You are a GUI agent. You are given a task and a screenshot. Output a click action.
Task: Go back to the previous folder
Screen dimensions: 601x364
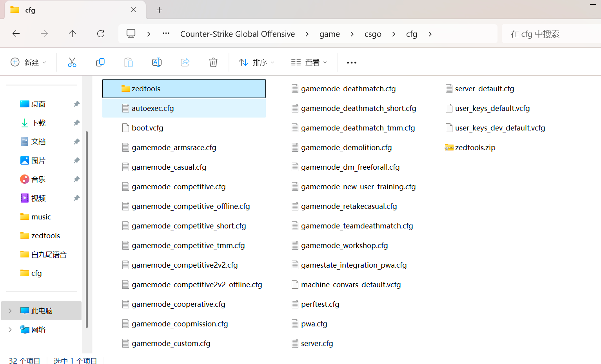(16, 34)
